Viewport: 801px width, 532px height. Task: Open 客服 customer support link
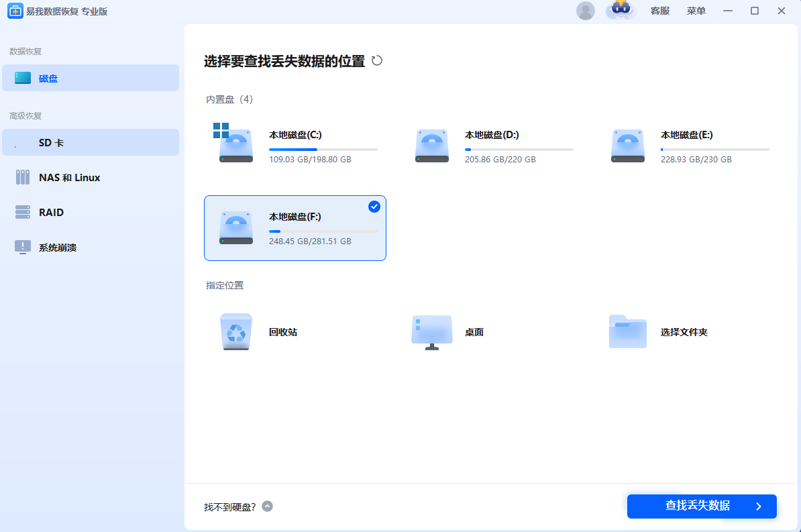coord(660,11)
